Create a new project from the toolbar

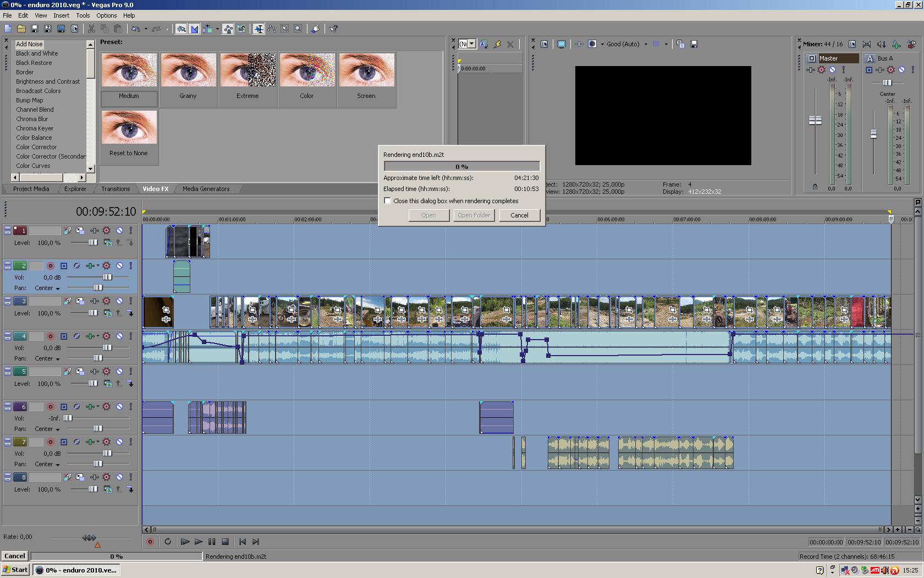click(8, 29)
